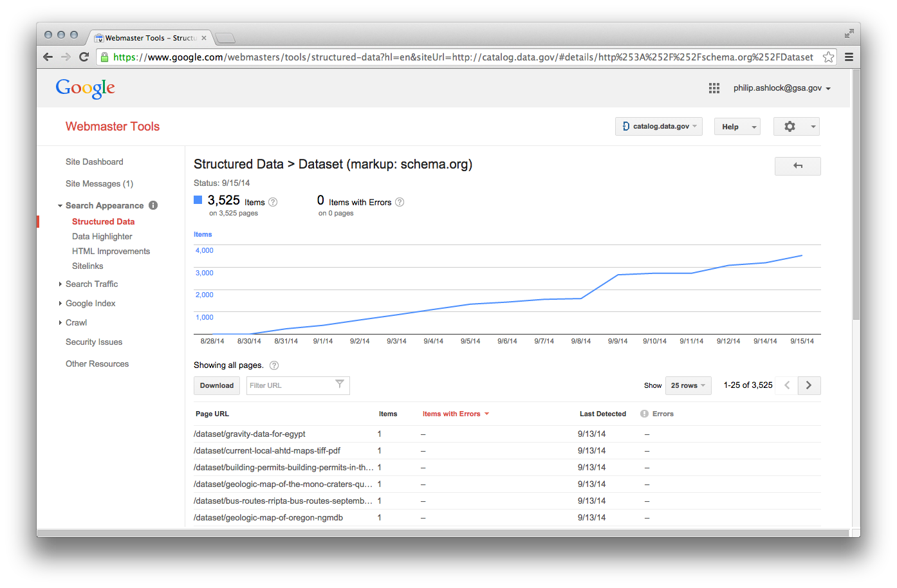Expand the Search Traffic section
Viewport: 897px width, 588px height.
pyautogui.click(x=60, y=284)
